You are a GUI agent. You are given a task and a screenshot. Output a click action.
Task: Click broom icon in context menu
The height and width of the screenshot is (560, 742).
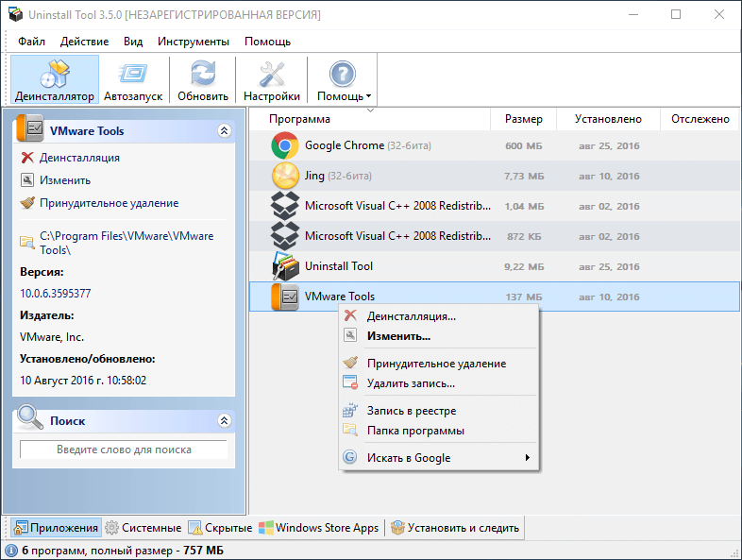(350, 363)
